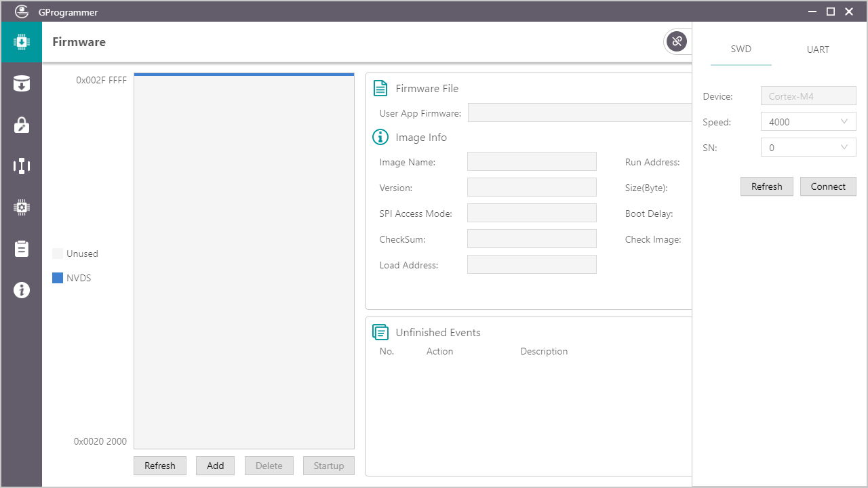
Task: Click the User App Firmware field
Action: [580, 113]
